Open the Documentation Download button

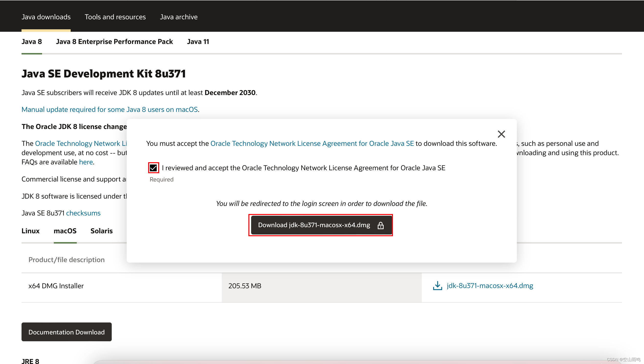click(x=67, y=332)
